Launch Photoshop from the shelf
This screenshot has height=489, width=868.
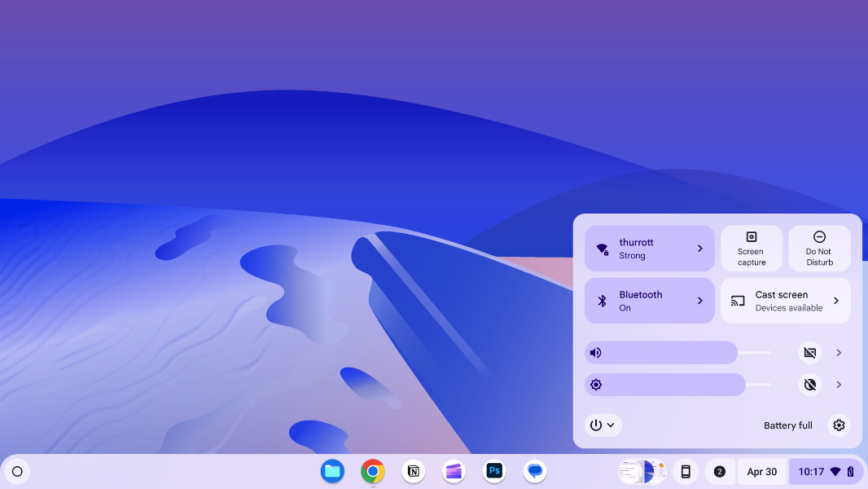pos(494,471)
